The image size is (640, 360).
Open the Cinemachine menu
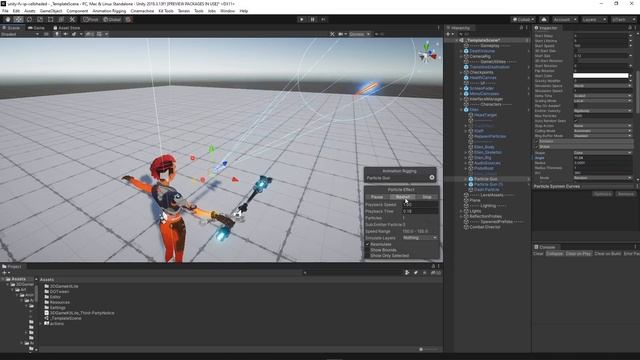pyautogui.click(x=142, y=11)
